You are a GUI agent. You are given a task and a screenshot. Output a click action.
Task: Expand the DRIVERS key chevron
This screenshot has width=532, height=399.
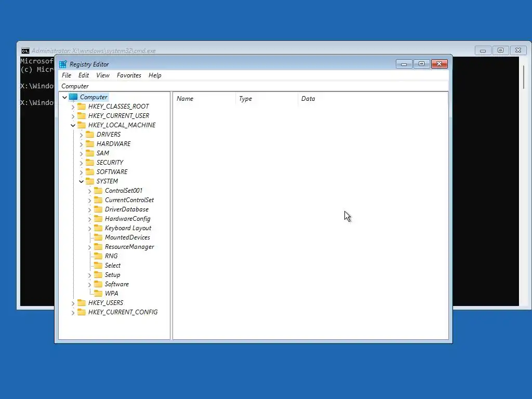pyautogui.click(x=81, y=135)
